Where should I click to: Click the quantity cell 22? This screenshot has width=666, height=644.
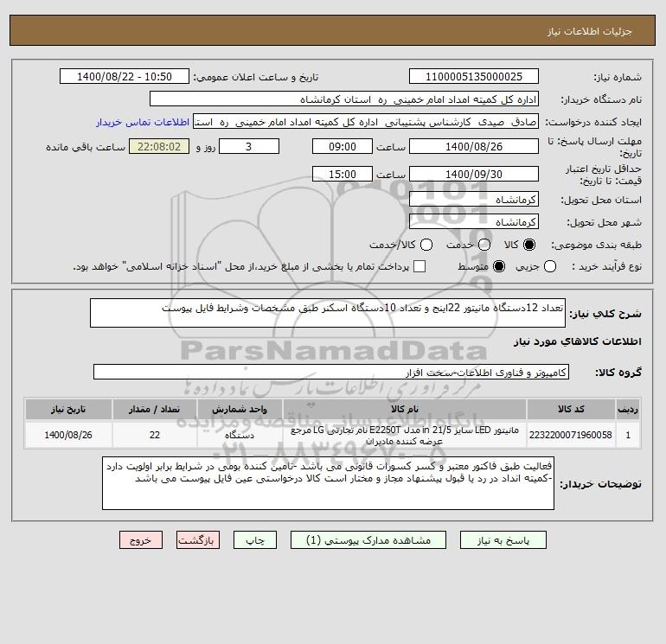[155, 435]
